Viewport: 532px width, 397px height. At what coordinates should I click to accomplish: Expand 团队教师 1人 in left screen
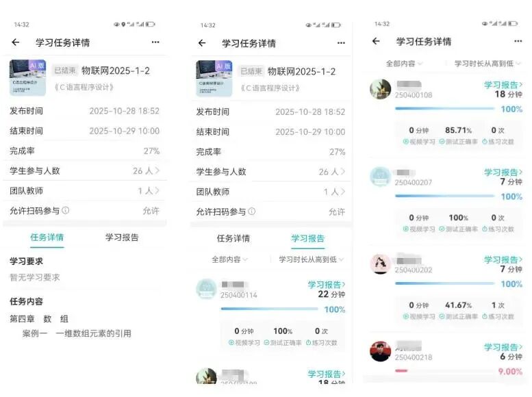84,191
